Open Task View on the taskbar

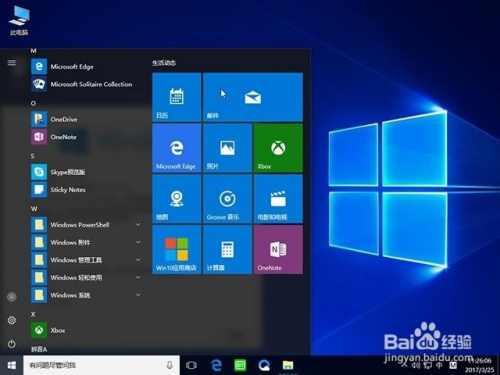click(x=191, y=365)
